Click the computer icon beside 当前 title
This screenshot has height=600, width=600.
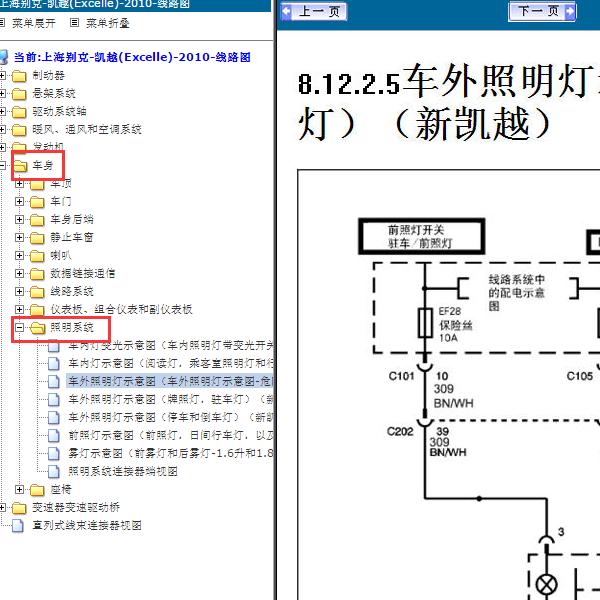(x=3, y=57)
